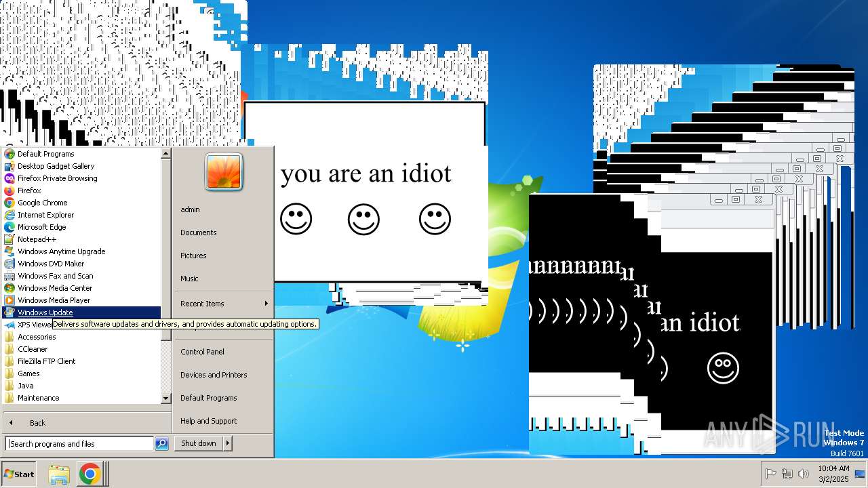Launch Desktop Gadget Gallery icon
Screen dimensions: 868x488
pos(9,166)
